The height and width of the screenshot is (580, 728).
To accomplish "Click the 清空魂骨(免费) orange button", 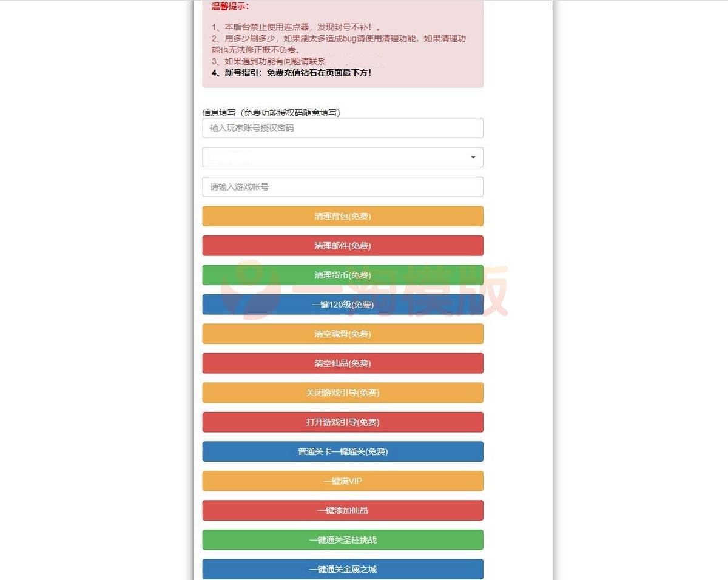I will click(x=343, y=334).
